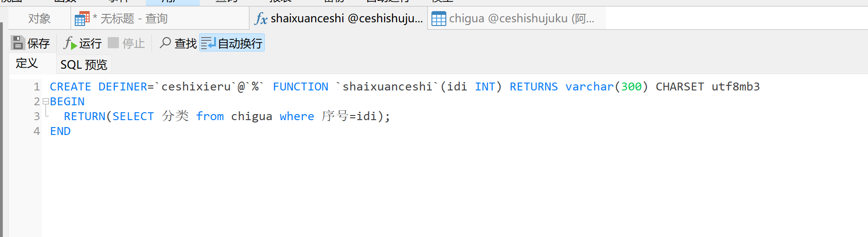
Task: Open Find with the magnifier icon
Action: (x=165, y=43)
